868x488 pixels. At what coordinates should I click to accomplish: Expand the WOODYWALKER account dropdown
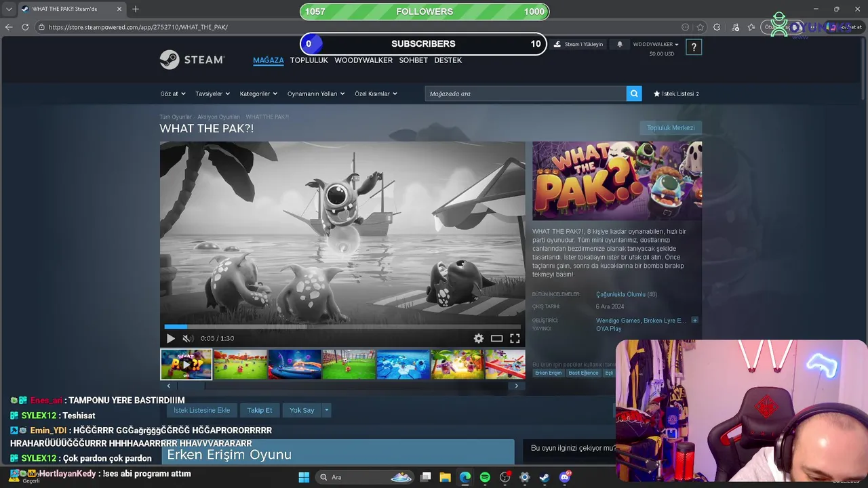(x=655, y=44)
